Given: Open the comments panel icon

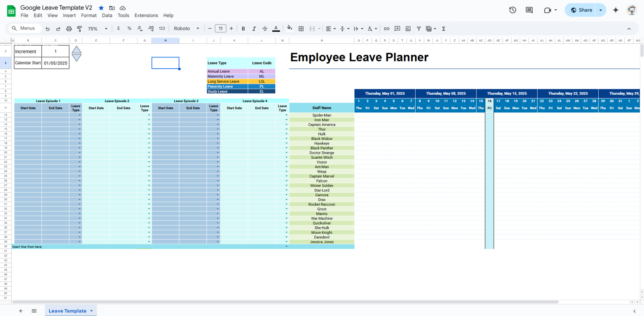Looking at the screenshot, I should [x=529, y=10].
